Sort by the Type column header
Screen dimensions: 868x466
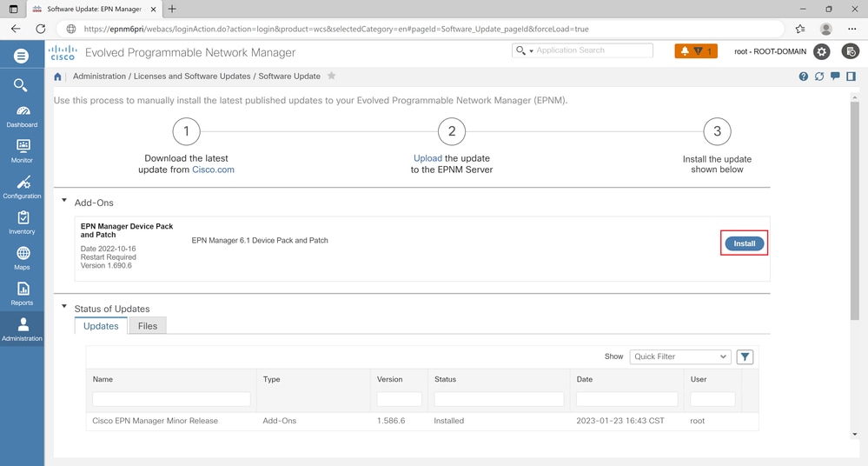(x=272, y=380)
